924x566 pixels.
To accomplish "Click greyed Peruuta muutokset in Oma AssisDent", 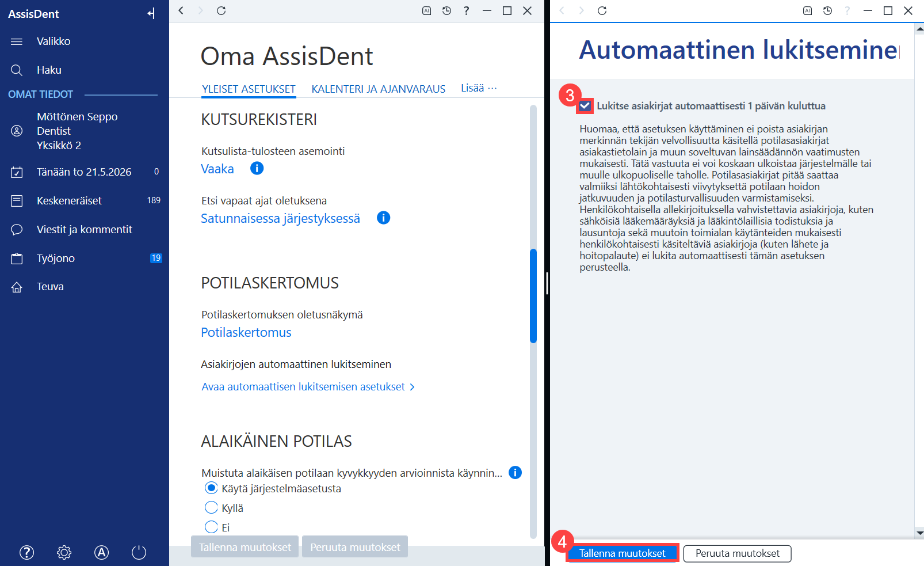I will tap(355, 547).
